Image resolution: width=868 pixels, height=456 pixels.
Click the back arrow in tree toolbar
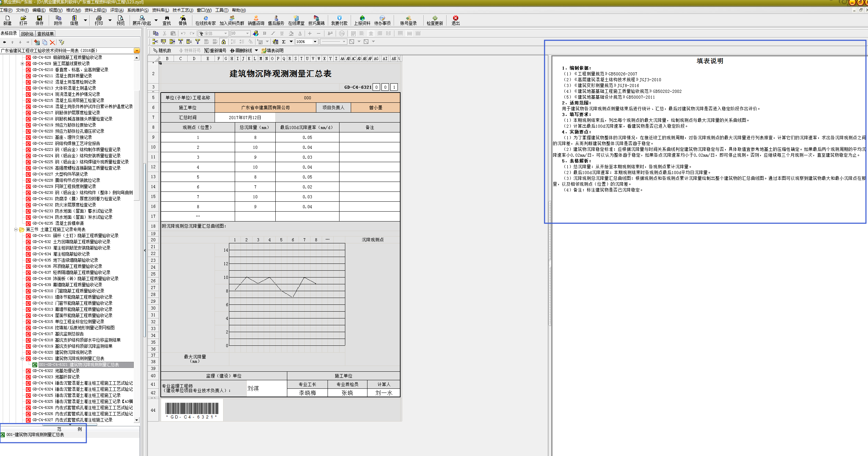point(4,42)
